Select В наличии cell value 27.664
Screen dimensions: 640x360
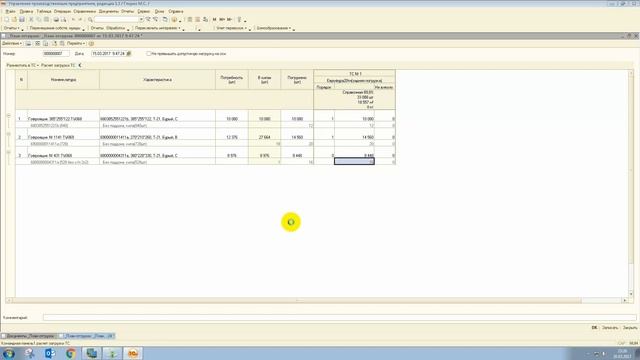tap(264, 137)
